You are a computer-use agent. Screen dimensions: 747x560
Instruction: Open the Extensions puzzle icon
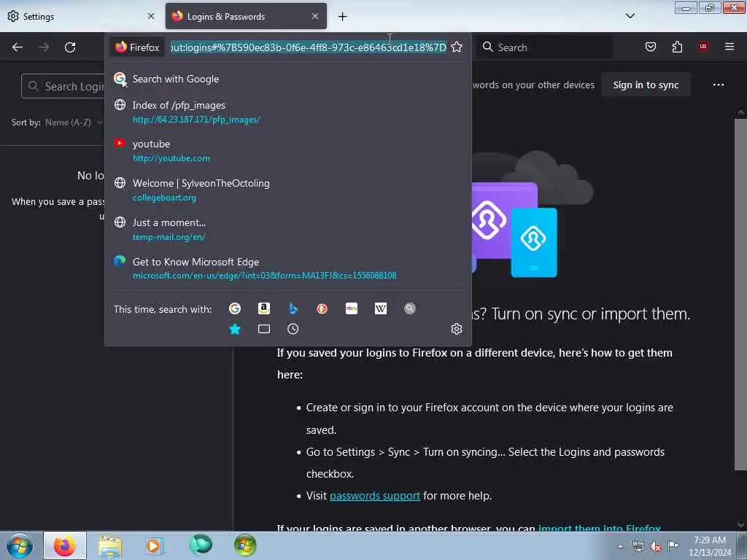(x=677, y=47)
